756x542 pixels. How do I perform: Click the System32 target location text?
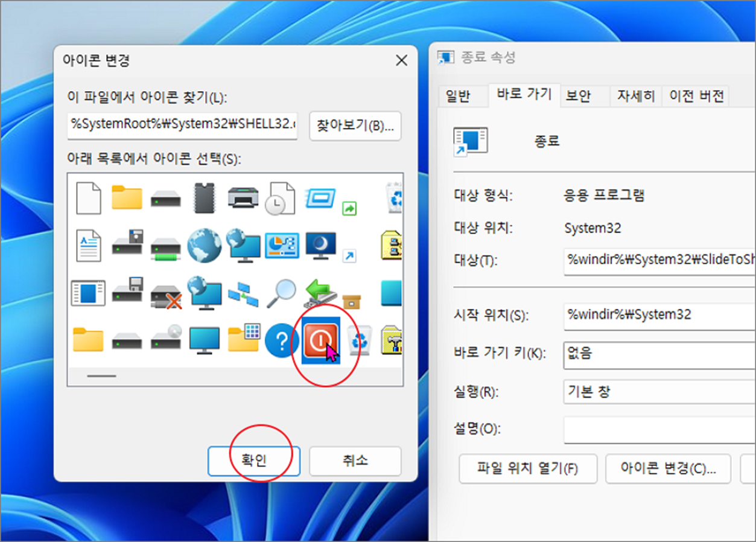tap(592, 228)
